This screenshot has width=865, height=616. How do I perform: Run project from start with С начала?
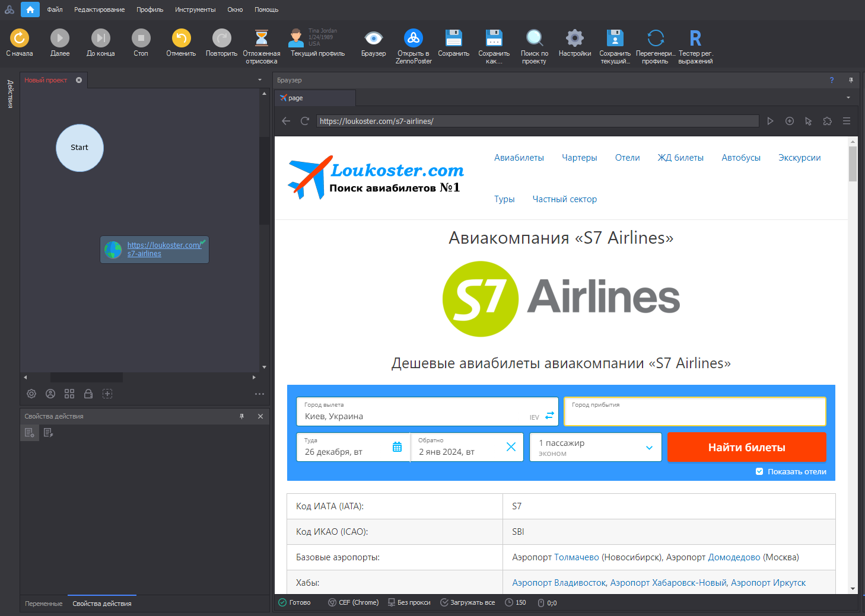(20, 39)
